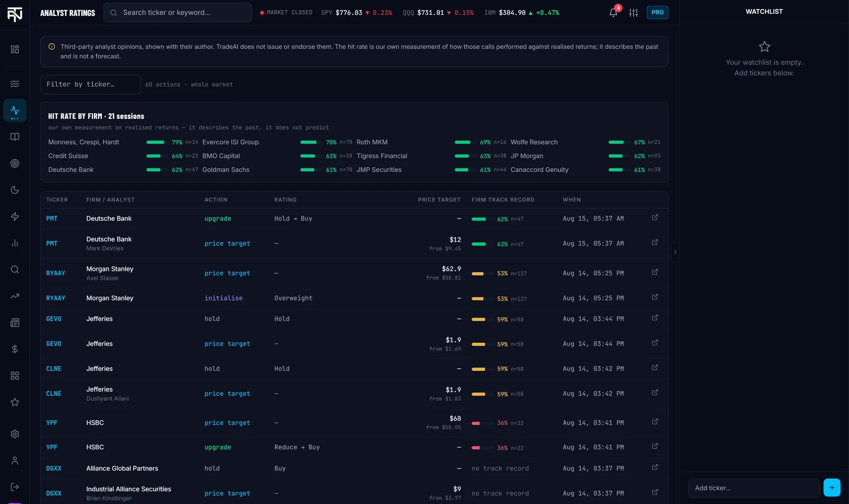Click Wolfe Research in hit rate panel
Viewport: 849px width, 504px height.
pyautogui.click(x=534, y=142)
